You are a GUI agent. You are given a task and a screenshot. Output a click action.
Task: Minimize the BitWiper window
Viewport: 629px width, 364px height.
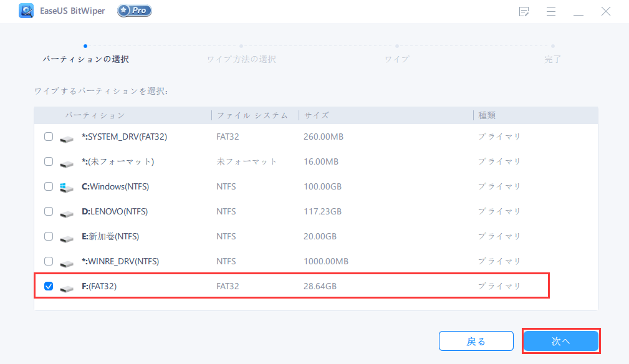579,12
